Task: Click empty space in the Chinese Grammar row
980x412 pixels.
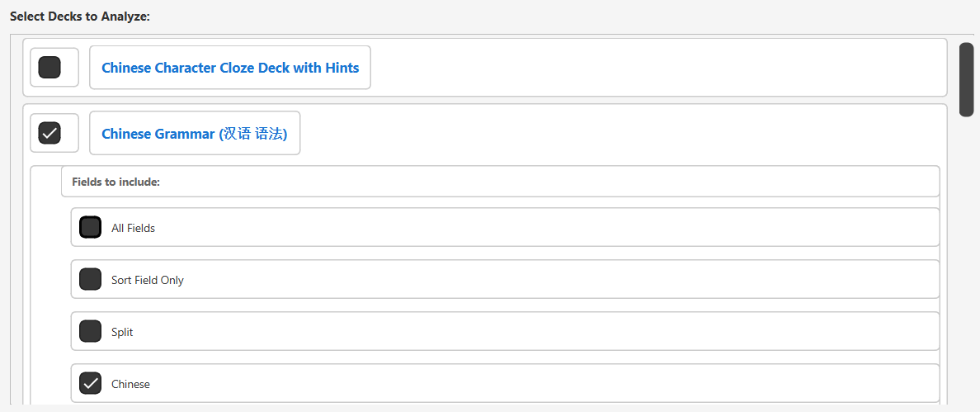Action: [x=619, y=133]
